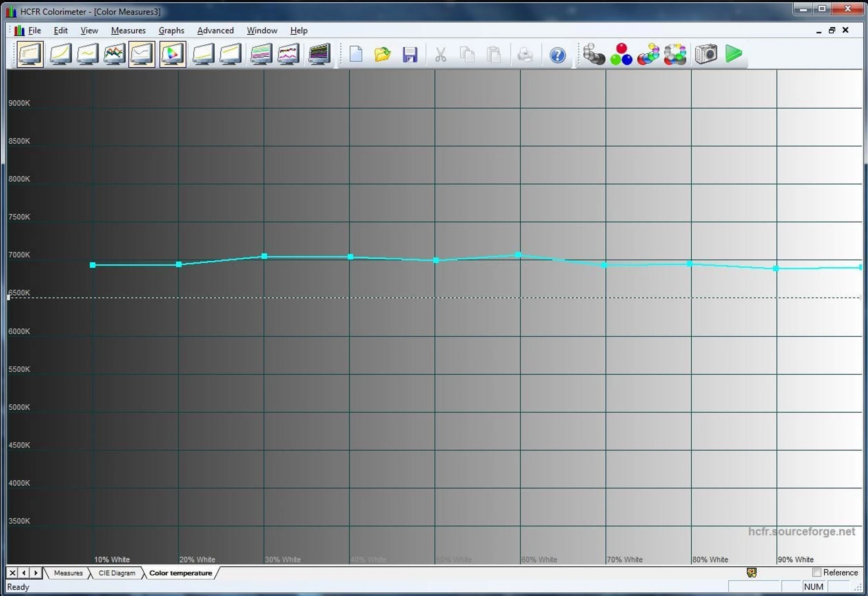Show the near white graph icon
Image resolution: width=868 pixels, height=596 pixels.
(230, 54)
